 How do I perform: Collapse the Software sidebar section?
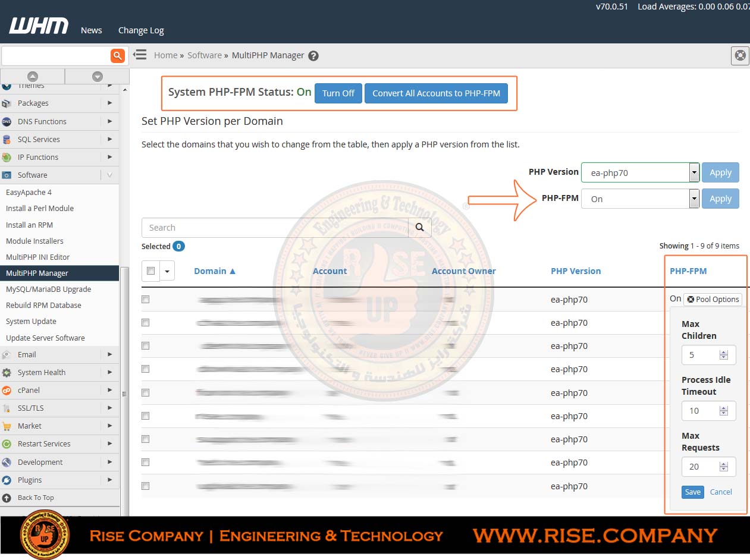click(109, 175)
